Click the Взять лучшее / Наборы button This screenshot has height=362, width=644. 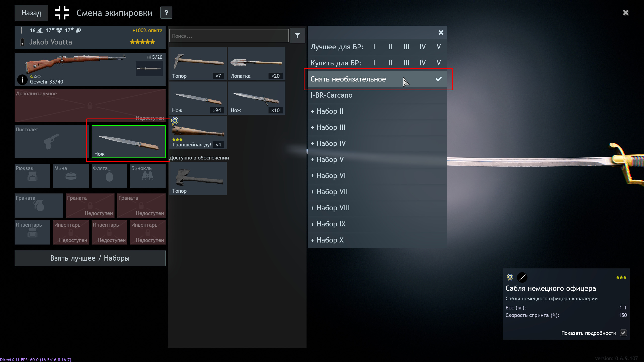click(x=90, y=258)
